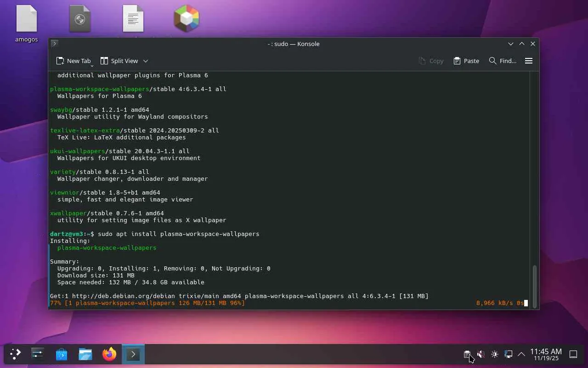Open the amogos file on desktop
This screenshot has height=368, width=588.
pos(26,24)
